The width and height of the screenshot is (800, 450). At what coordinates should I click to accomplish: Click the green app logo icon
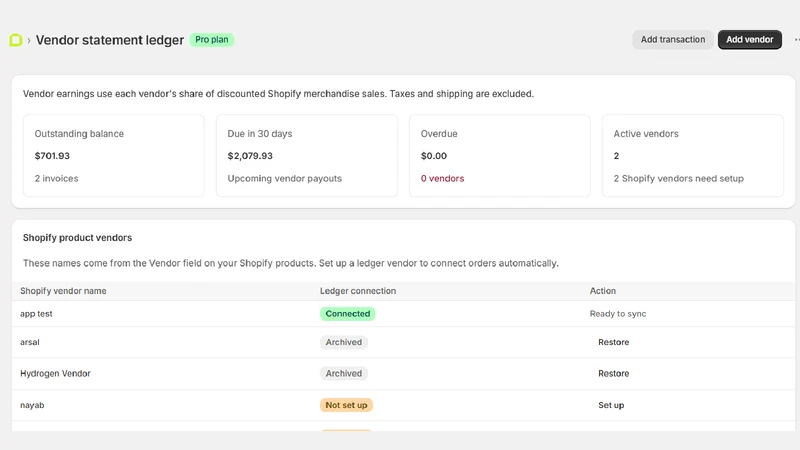click(x=16, y=40)
